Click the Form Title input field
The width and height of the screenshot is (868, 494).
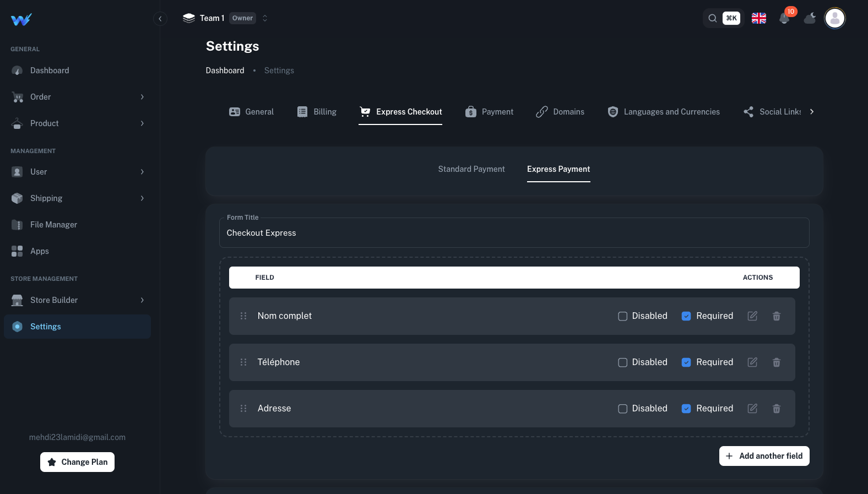click(x=514, y=233)
